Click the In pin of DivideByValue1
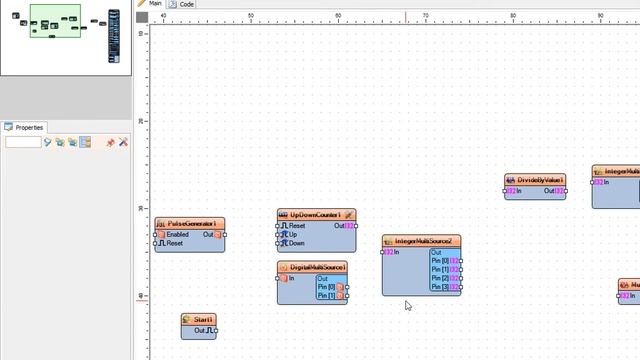 coord(505,191)
